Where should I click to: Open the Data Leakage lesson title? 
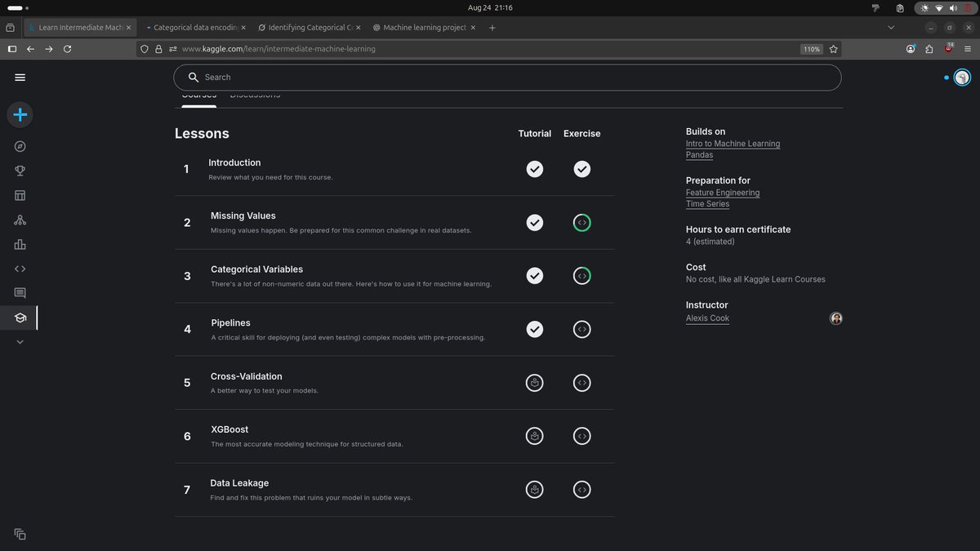[x=239, y=483]
